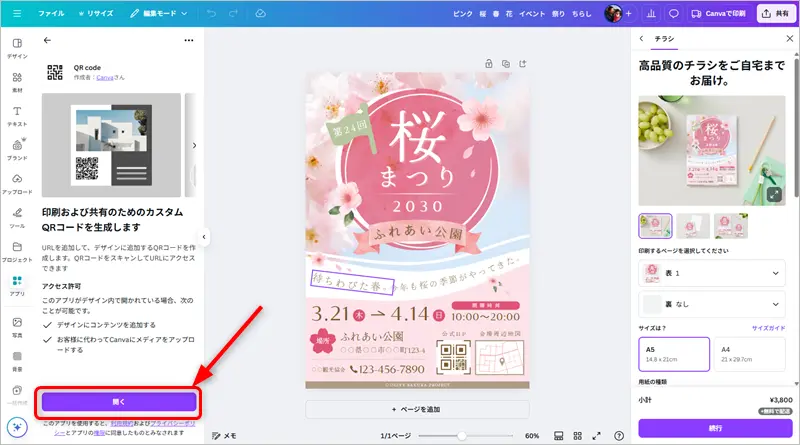This screenshot has height=445, width=800.
Task: Open the 表 1 page selection dropdown
Action: point(710,270)
